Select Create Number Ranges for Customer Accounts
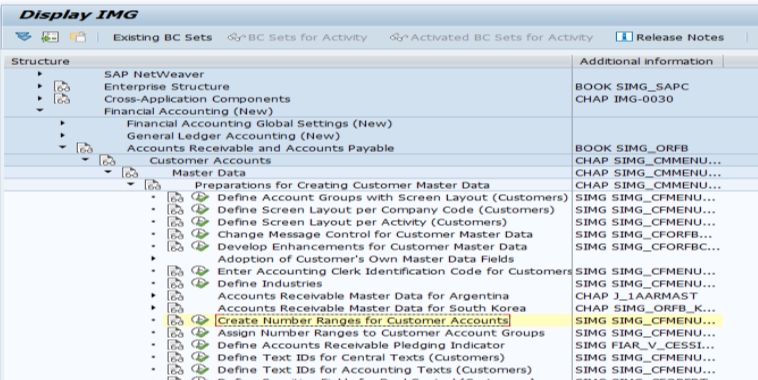The image size is (758, 380). [x=363, y=320]
